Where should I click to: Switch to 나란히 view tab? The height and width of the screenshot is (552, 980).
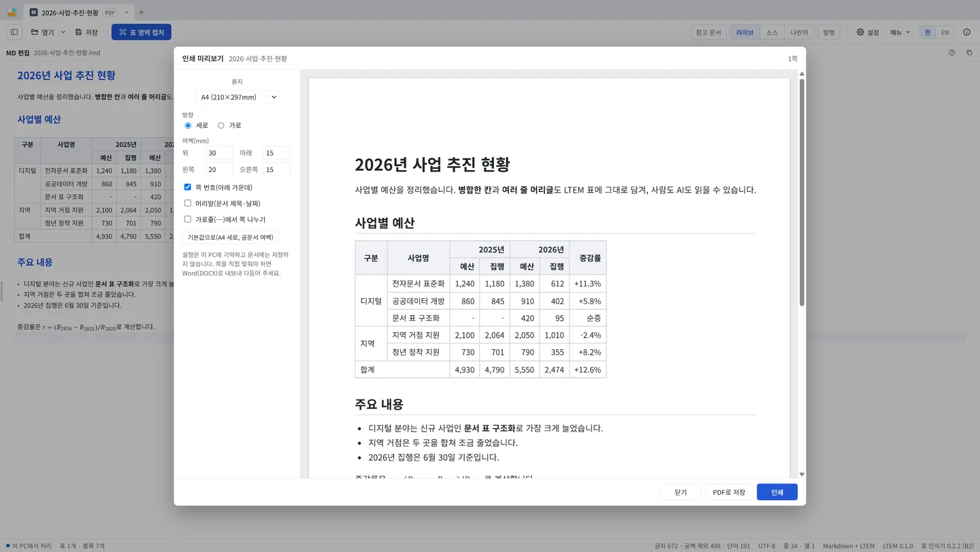799,32
